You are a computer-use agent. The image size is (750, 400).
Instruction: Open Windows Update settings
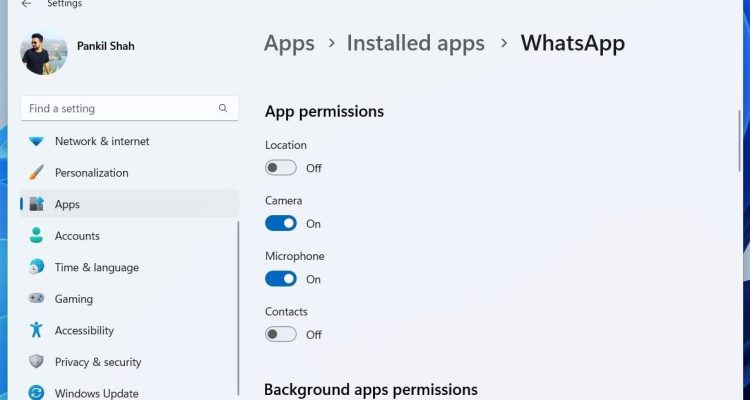(x=130, y=393)
